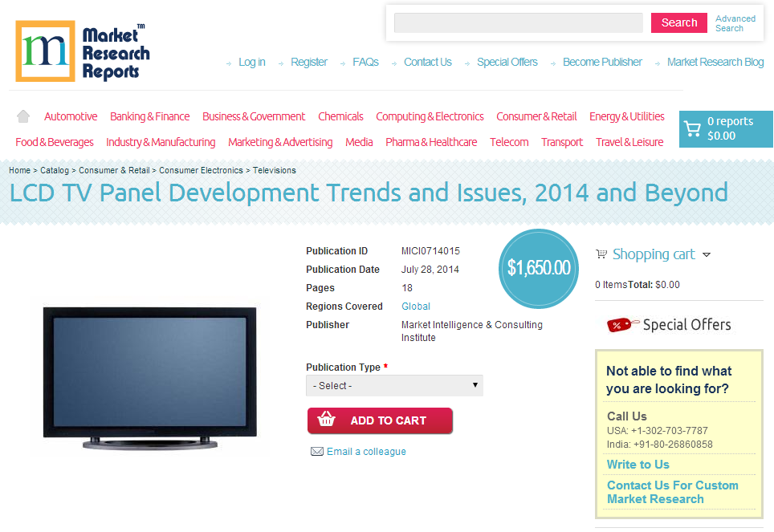Open the Register link
Screen dimensions: 774x532
pyautogui.click(x=309, y=62)
